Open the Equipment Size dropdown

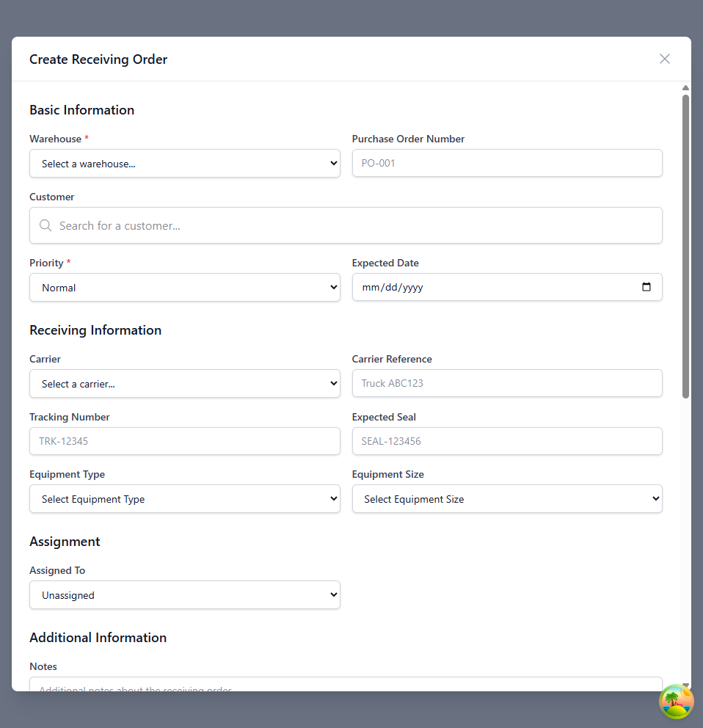click(506, 498)
